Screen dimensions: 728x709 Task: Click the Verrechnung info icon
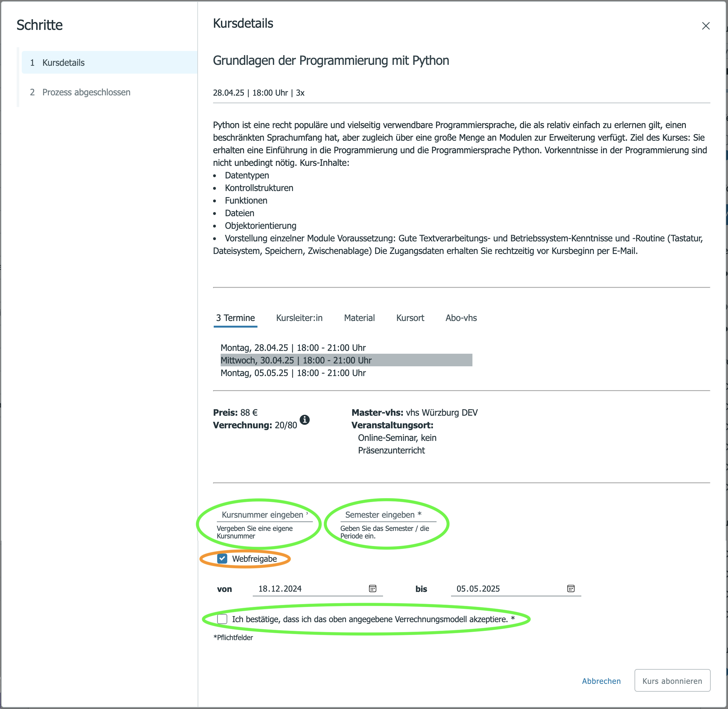(305, 420)
